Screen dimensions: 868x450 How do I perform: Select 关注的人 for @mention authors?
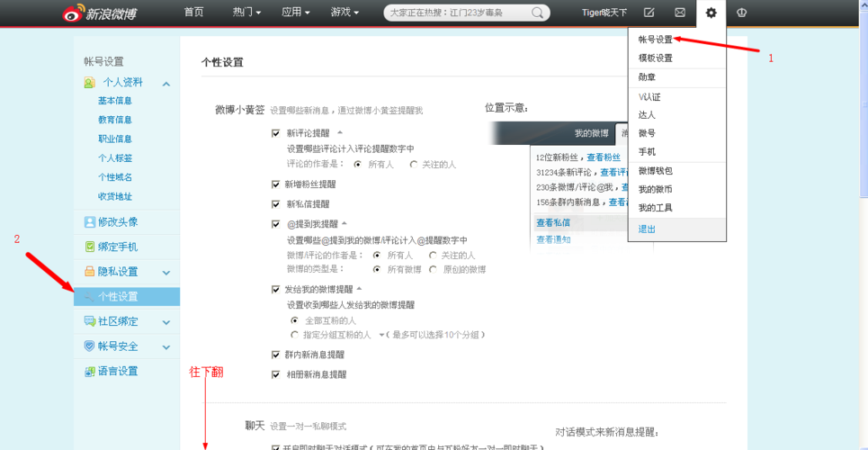(433, 256)
